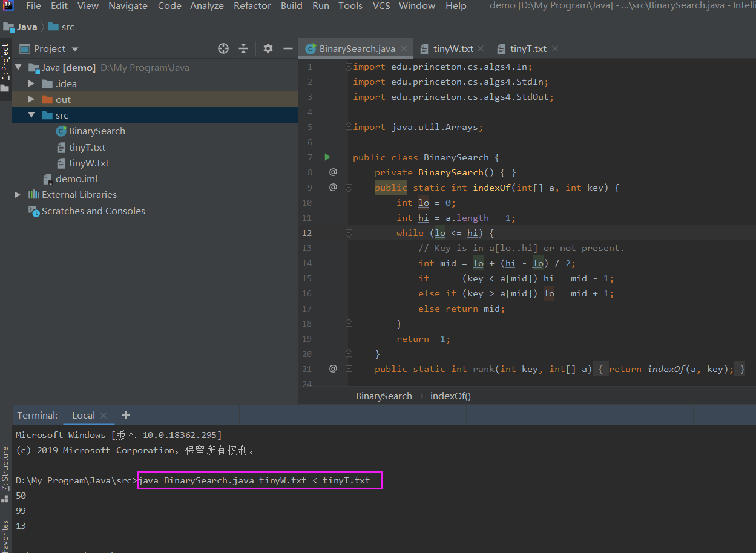This screenshot has width=756, height=553.
Task: Click the @ gutter icon at line 21
Action: click(x=333, y=368)
